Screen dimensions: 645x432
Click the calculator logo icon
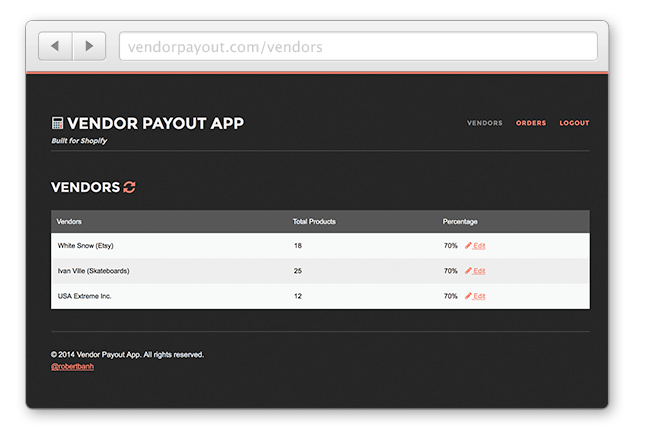pos(57,123)
